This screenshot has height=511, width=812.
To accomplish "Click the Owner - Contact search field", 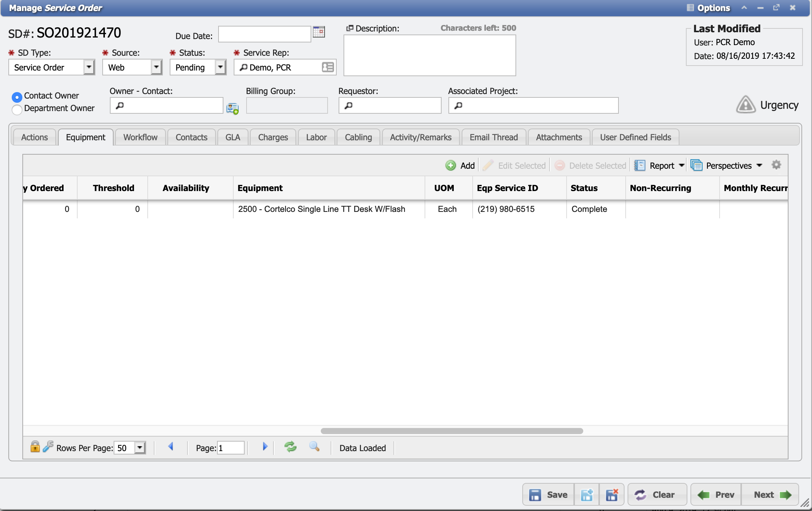I will (167, 105).
